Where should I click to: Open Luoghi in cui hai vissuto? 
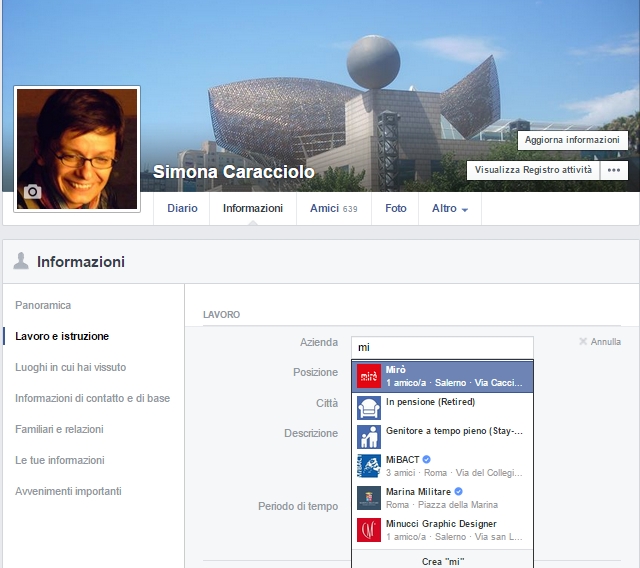pos(70,367)
